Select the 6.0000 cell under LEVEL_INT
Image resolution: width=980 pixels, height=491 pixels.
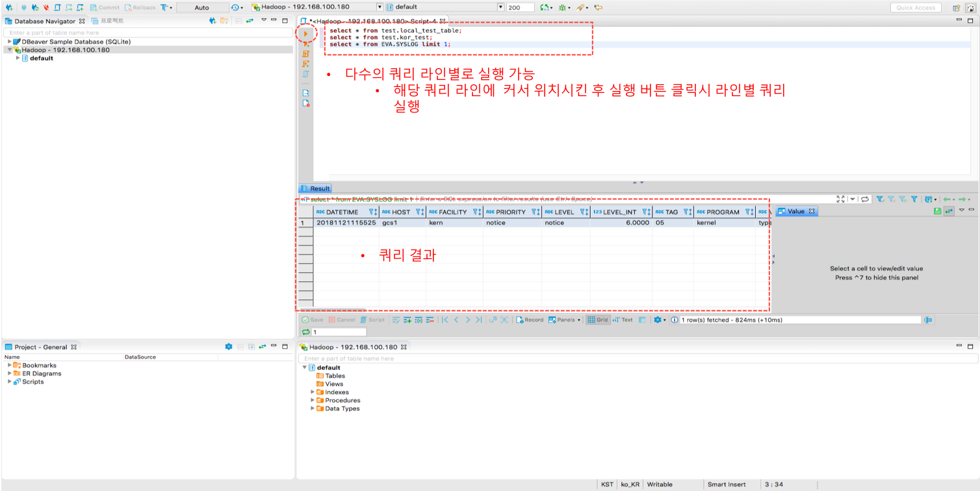point(621,223)
